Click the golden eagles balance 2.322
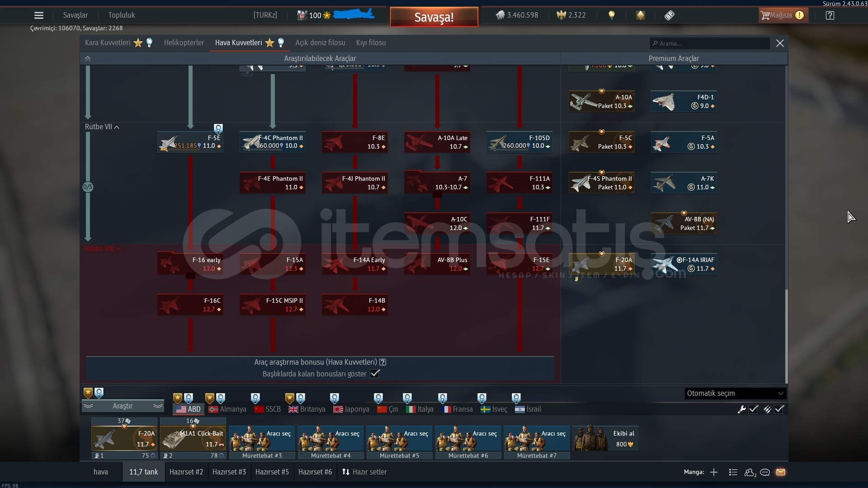This screenshot has width=868, height=488. (571, 15)
